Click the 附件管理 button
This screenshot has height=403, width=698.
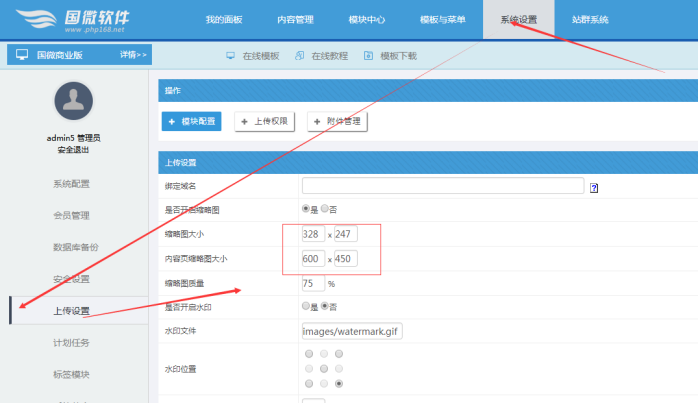click(x=335, y=121)
